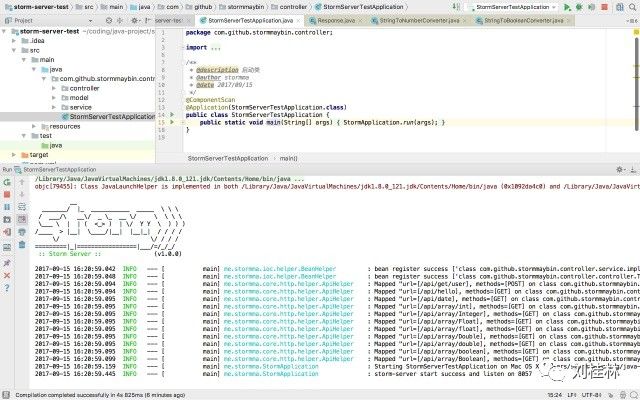Print console output with printer icon
This screenshot has height=400, width=640.
pos(22,232)
